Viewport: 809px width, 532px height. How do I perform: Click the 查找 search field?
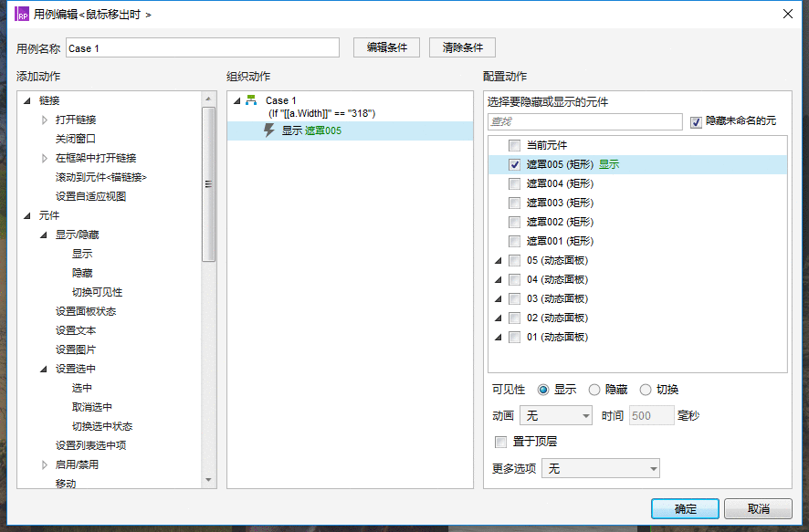click(585, 121)
